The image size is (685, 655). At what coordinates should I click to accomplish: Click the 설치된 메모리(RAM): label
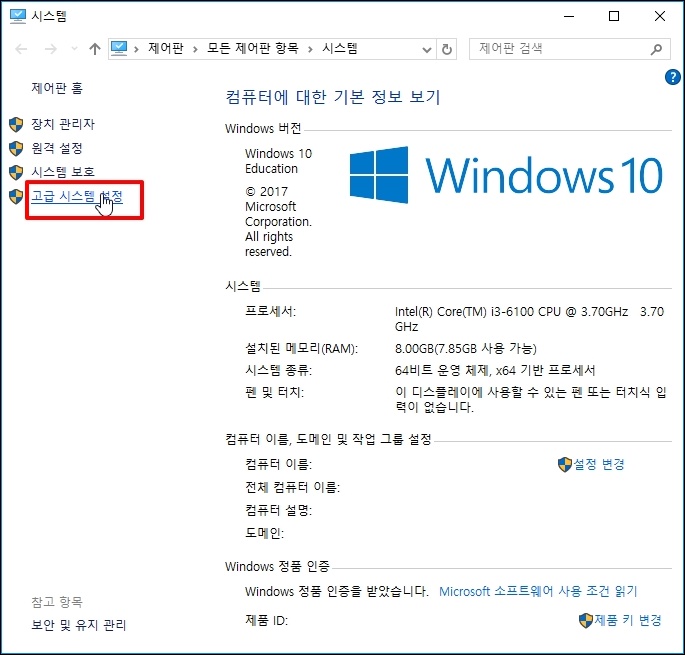pyautogui.click(x=301, y=349)
